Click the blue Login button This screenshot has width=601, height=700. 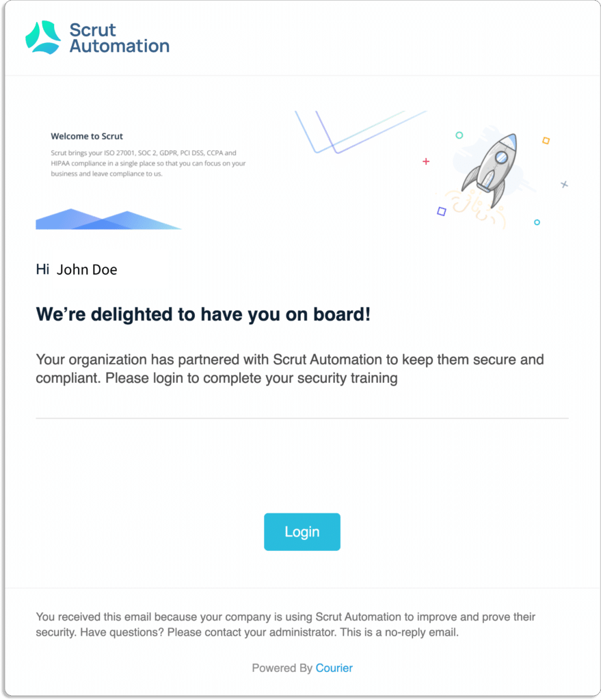(302, 532)
